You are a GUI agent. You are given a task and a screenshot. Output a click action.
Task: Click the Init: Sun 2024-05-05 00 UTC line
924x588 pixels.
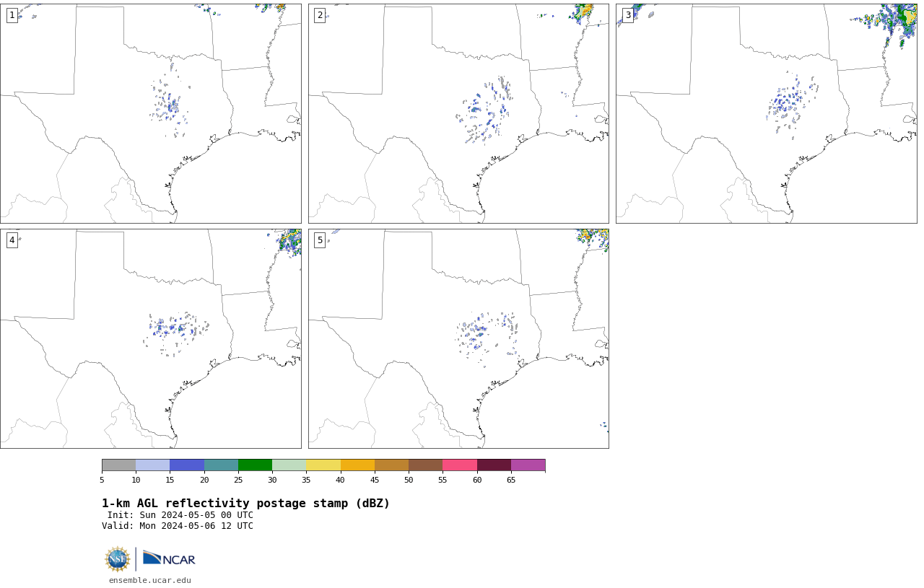tap(180, 515)
